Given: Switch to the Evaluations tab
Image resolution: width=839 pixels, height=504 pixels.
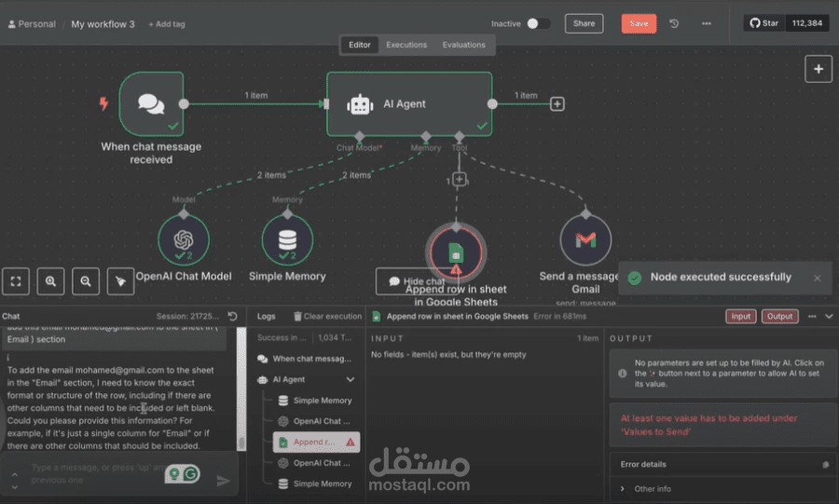Looking at the screenshot, I should coord(464,45).
